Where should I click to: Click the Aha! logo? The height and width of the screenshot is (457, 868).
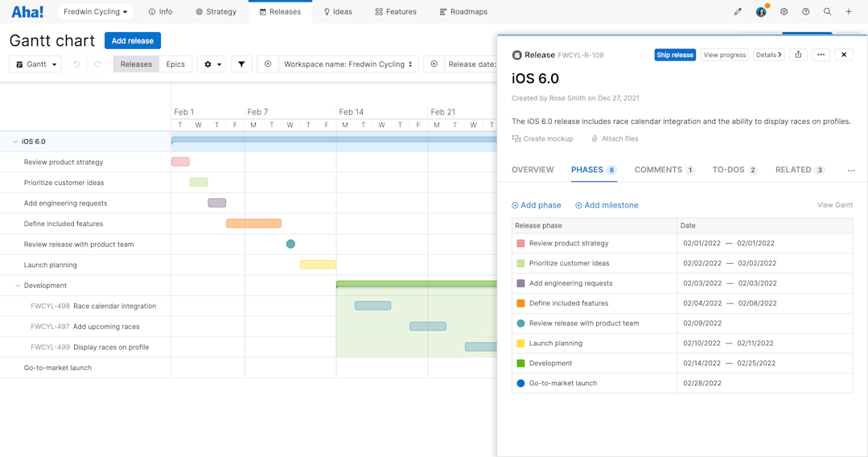[x=27, y=11]
